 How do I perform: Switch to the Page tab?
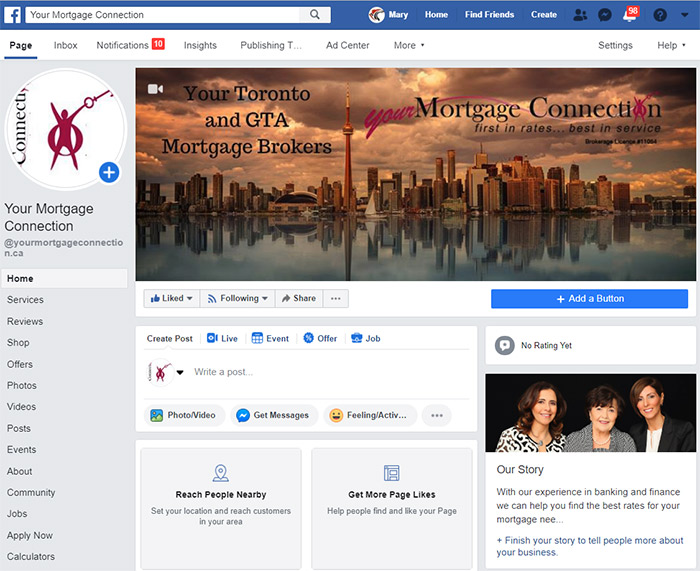pos(21,45)
